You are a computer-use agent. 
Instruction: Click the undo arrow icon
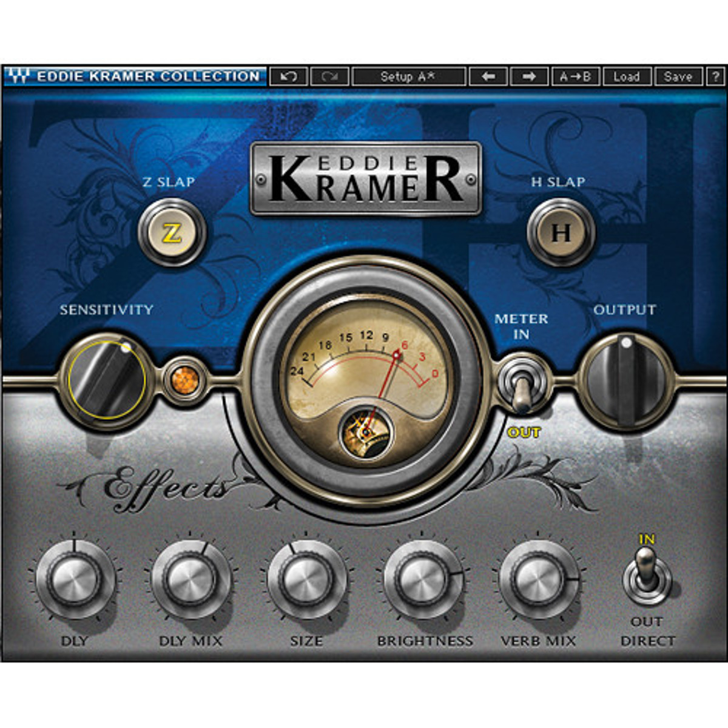point(289,76)
